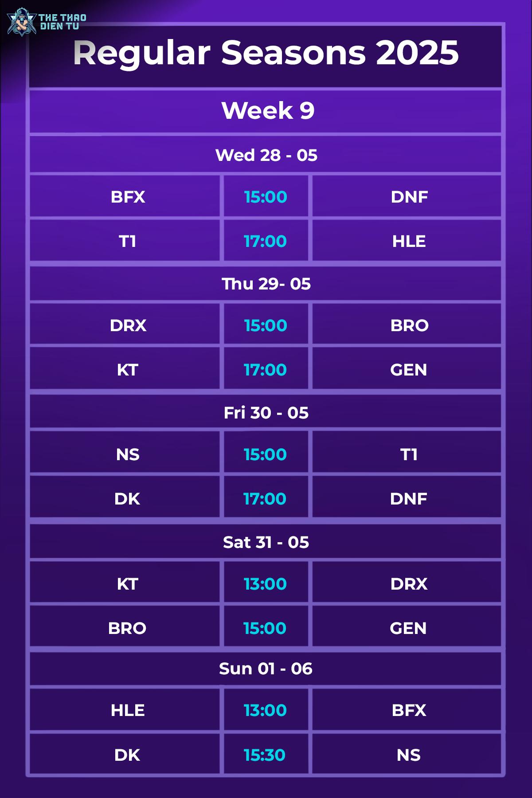Select NS in the Friday 15:00 match
Viewport: 532px width, 798px height.
128,454
